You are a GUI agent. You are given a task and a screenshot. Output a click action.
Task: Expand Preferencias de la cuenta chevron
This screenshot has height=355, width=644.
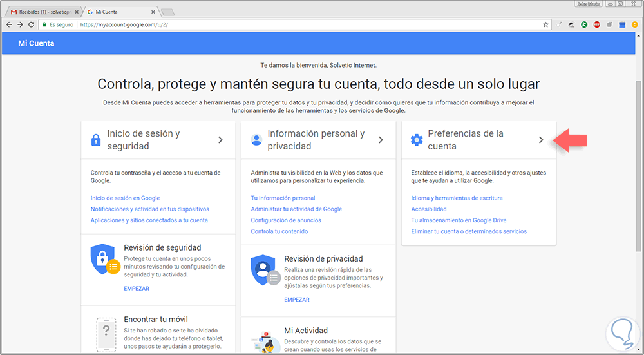541,140
